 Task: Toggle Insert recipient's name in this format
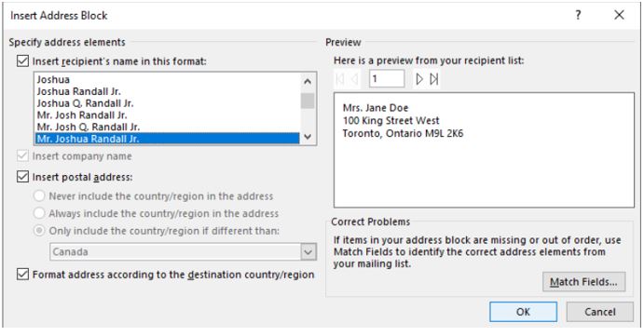[22, 61]
